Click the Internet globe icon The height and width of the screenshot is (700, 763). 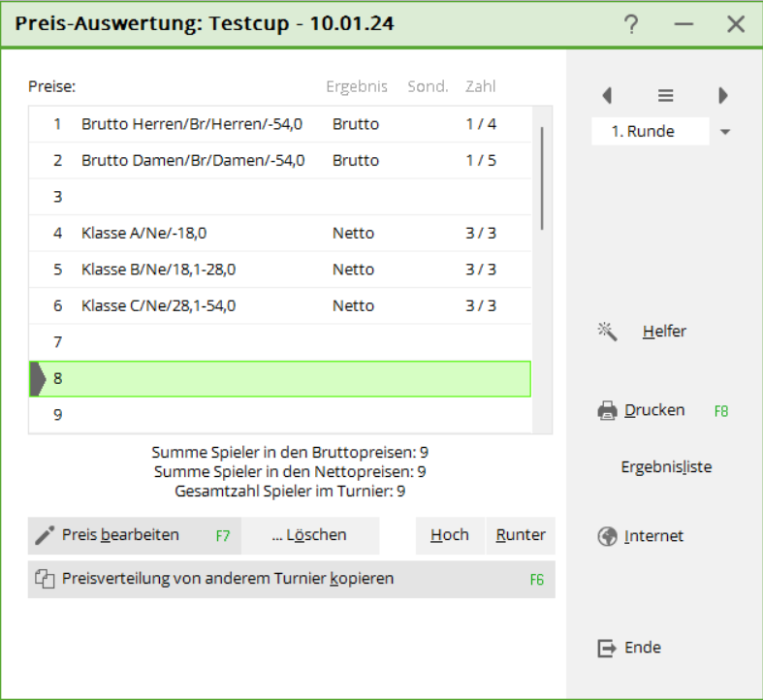pos(608,536)
